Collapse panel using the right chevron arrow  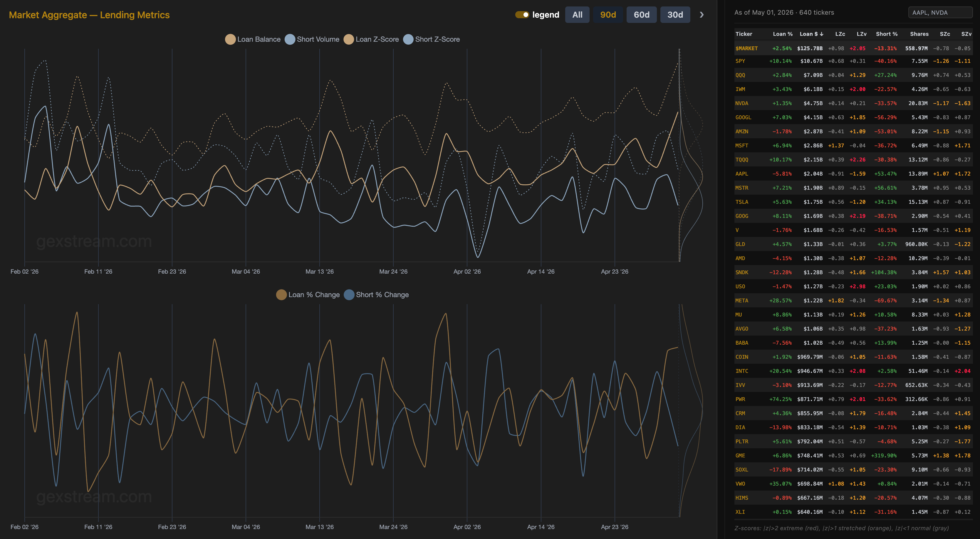[702, 15]
